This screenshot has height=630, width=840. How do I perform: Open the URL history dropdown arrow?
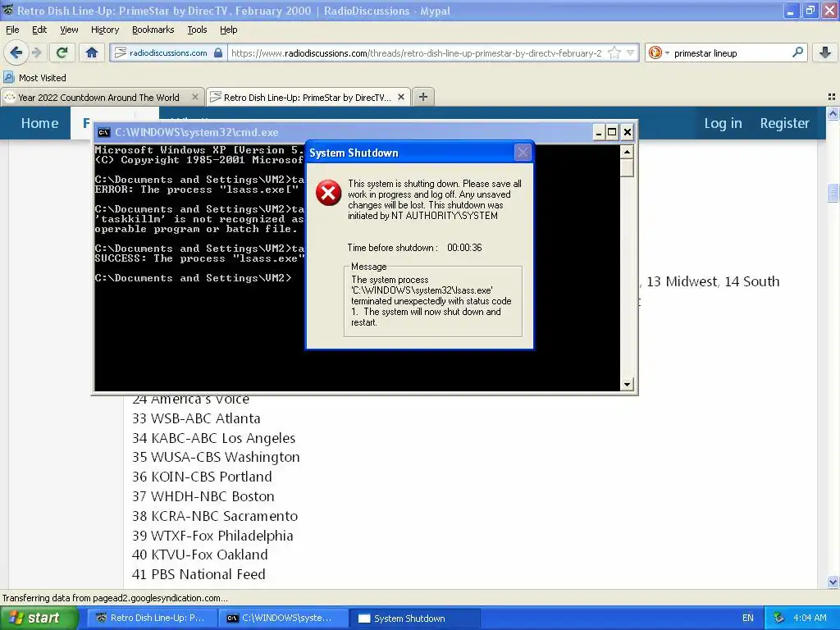(631, 52)
